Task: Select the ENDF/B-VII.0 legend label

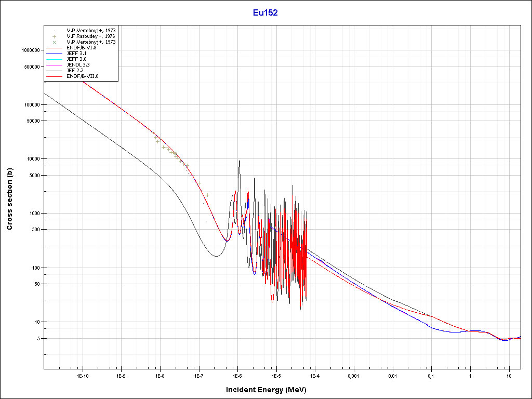Action: pyautogui.click(x=83, y=76)
